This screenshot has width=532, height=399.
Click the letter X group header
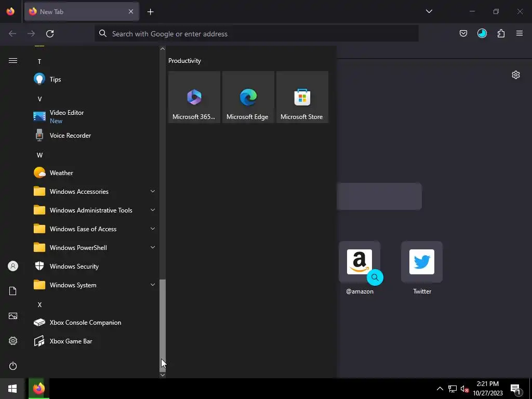[39, 304]
